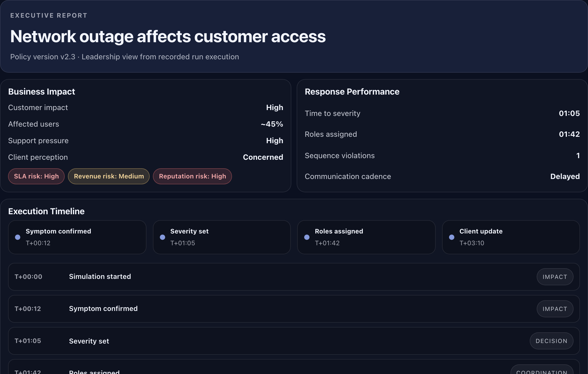Click the COORDINATION tag on bottom row
The image size is (588, 374).
(x=542, y=371)
